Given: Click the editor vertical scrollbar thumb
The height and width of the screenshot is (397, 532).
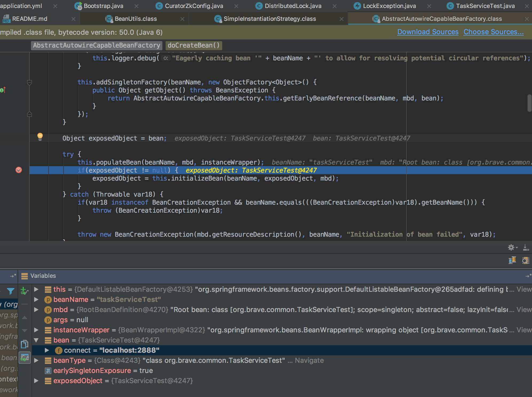Looking at the screenshot, I should click(x=529, y=103).
